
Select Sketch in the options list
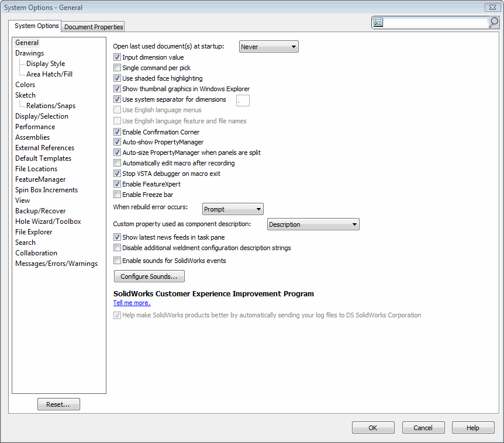25,95
